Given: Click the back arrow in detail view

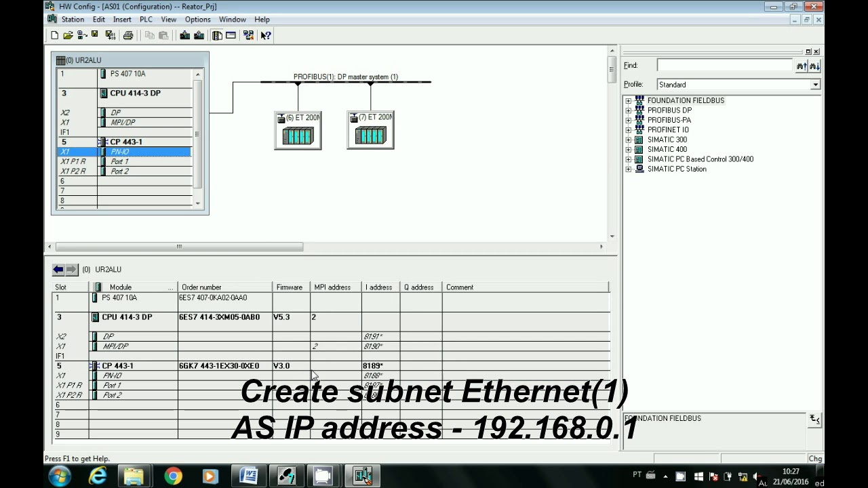Looking at the screenshot, I should (x=58, y=269).
